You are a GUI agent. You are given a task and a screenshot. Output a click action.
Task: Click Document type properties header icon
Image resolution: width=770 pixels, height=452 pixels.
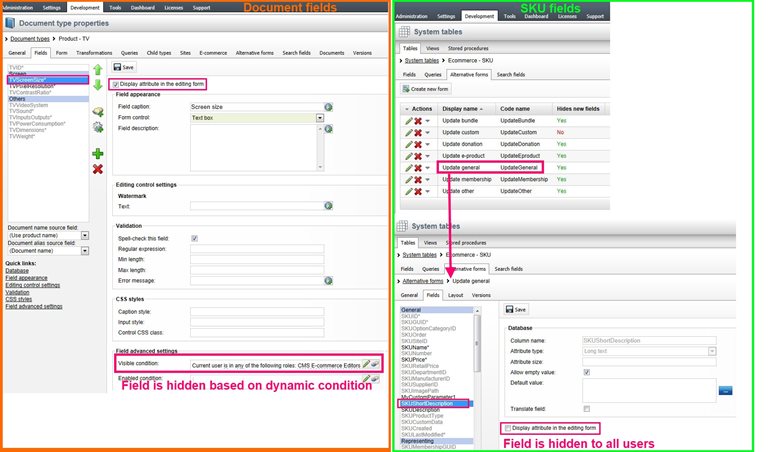click(x=10, y=23)
